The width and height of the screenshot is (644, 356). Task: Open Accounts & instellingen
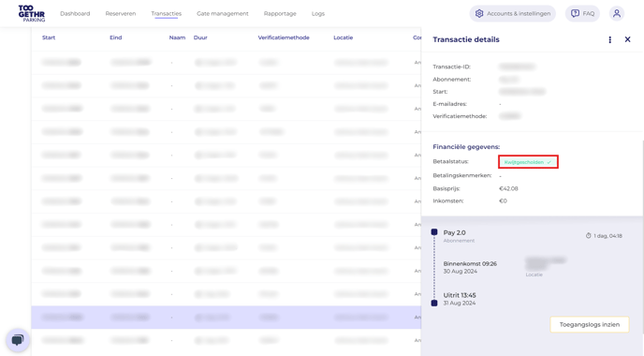512,13
